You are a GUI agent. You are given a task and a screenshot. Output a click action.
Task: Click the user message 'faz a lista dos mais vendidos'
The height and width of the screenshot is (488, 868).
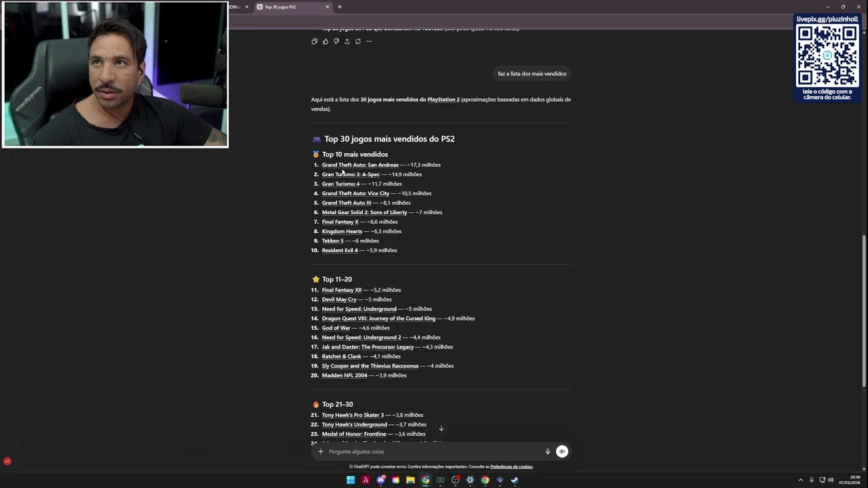pos(532,74)
